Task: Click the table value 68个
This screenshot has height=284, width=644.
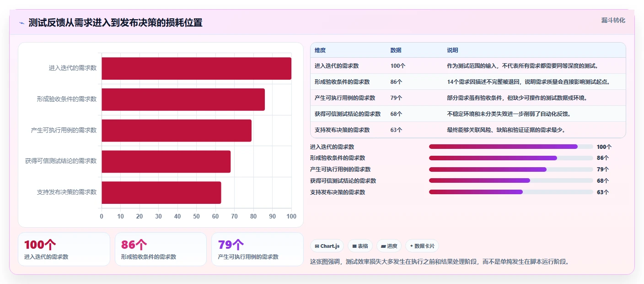Action: (x=397, y=114)
